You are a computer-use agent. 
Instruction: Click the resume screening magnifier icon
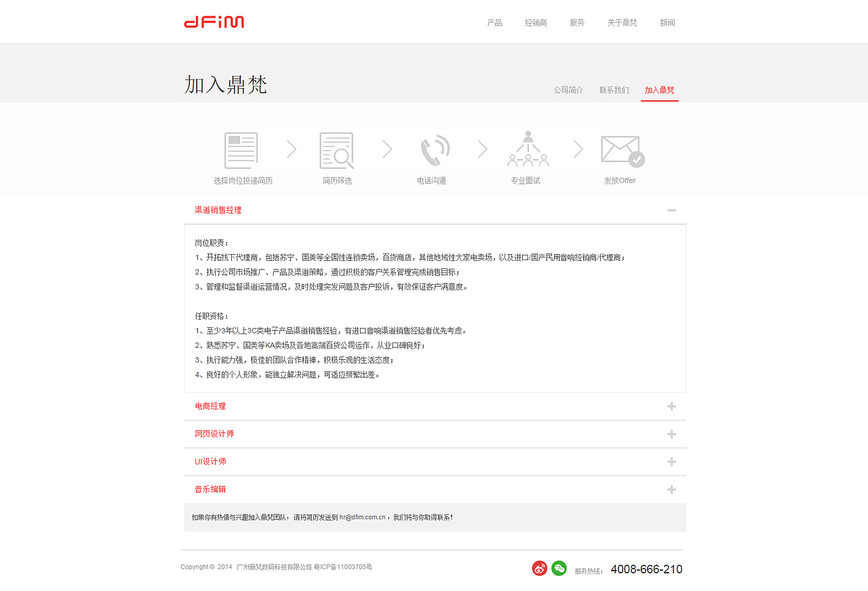coord(337,150)
